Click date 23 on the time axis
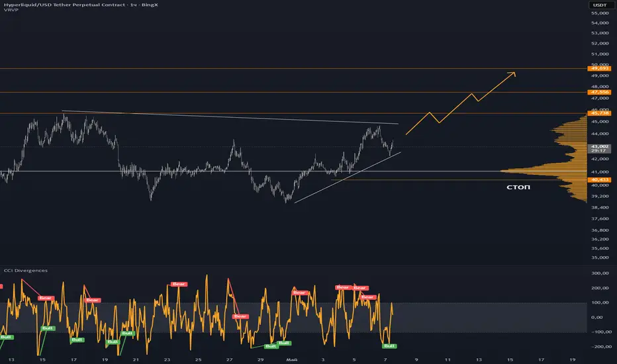This screenshot has width=617, height=364. pos(167,359)
